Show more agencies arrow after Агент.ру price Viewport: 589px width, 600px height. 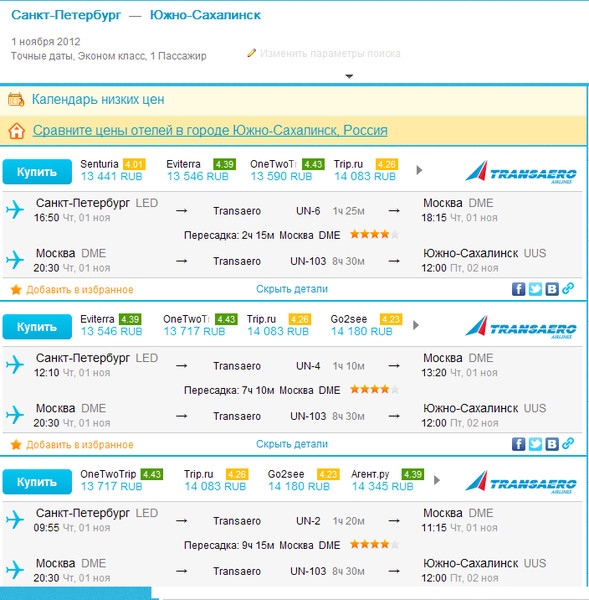pyautogui.click(x=437, y=480)
